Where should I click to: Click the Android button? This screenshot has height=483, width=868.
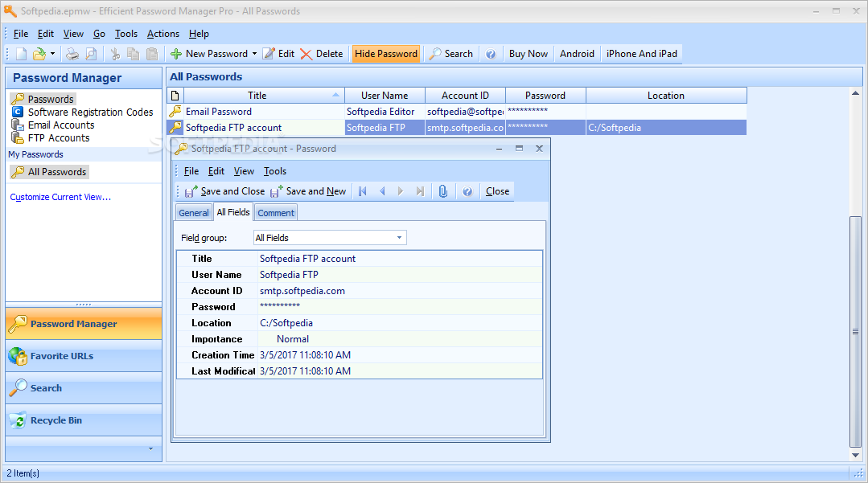(x=577, y=54)
